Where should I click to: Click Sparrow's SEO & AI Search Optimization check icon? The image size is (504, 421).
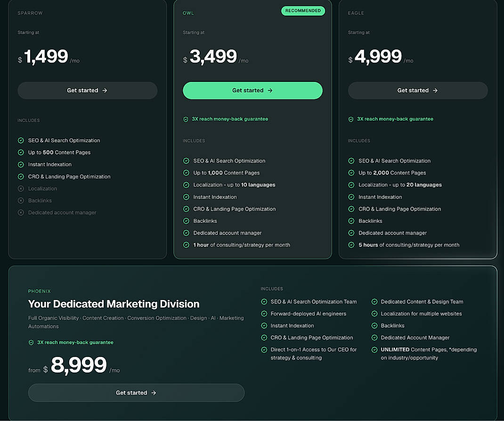[21, 140]
